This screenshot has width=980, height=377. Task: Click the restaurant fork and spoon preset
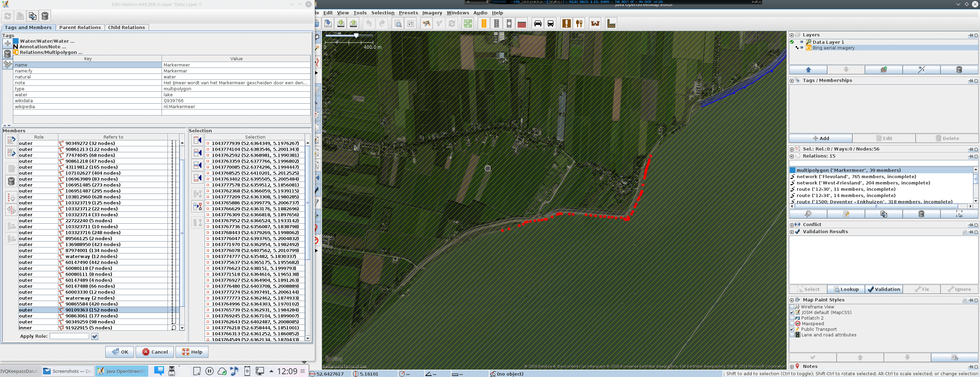579,23
